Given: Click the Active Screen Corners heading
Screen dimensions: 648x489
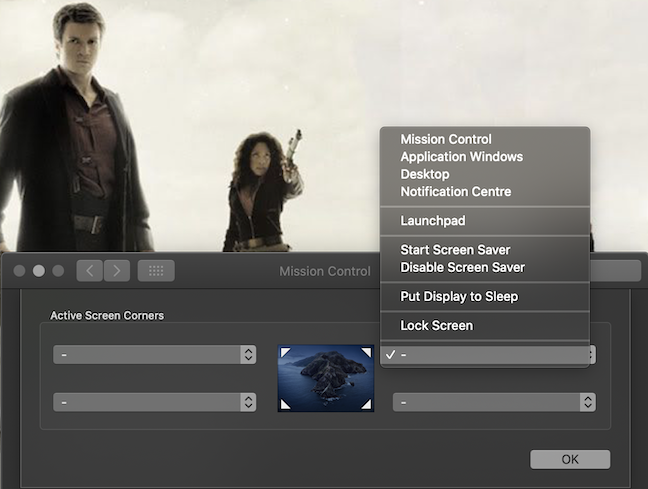Looking at the screenshot, I should [107, 315].
